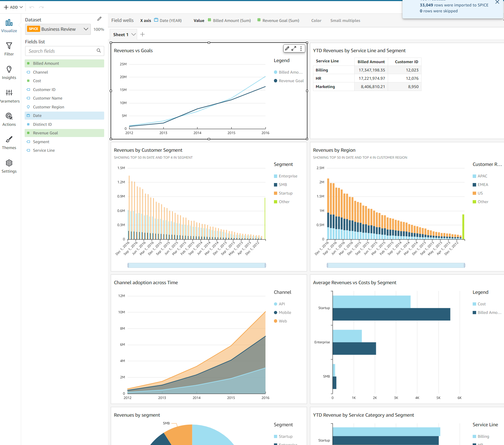Screen dimensions: 504x445
Task: Open the Themes panel
Action: [9, 143]
